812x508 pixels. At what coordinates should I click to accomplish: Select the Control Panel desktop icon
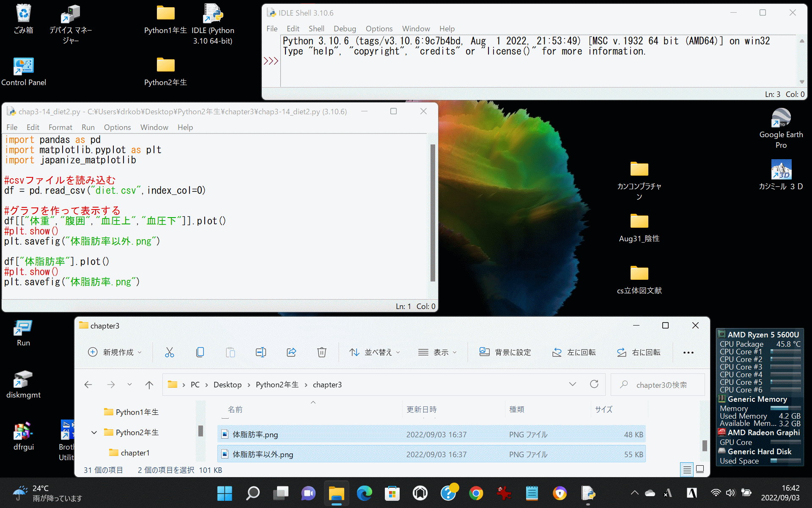pyautogui.click(x=24, y=72)
